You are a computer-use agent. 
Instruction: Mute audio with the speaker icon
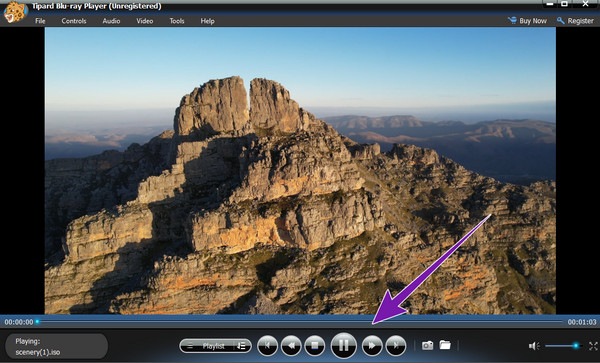pos(534,346)
